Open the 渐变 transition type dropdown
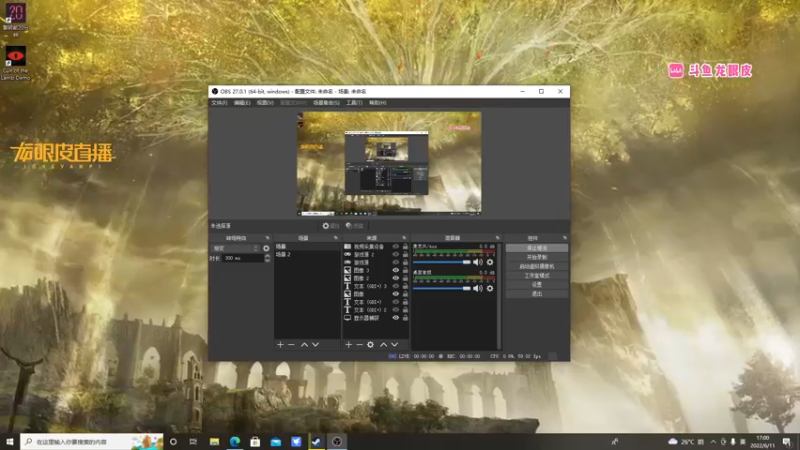The image size is (800, 450). pyautogui.click(x=235, y=248)
